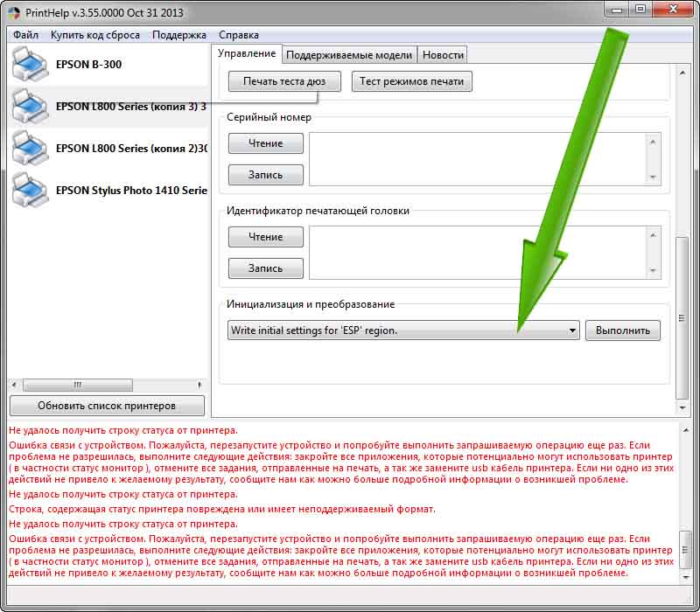Open the Купить код сброса menu
Viewport: 700px width, 612px height.
[x=95, y=35]
